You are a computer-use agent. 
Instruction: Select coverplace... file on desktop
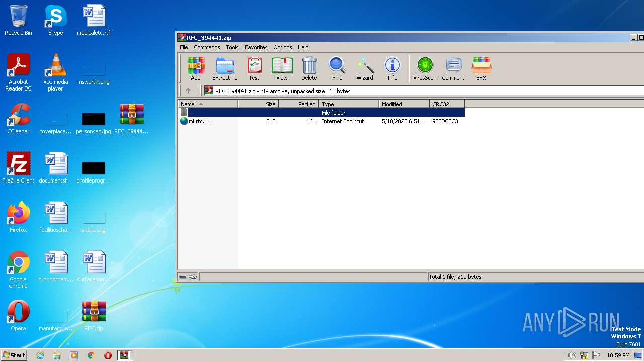[x=55, y=122]
